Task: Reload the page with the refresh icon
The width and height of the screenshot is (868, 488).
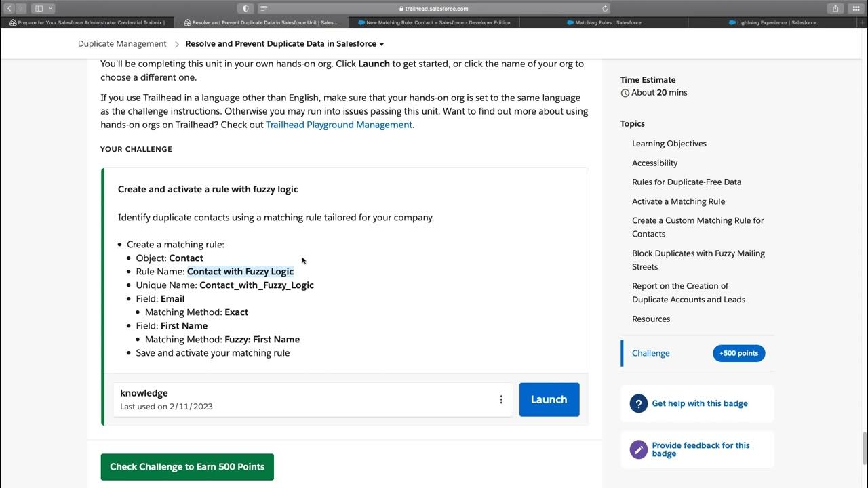Action: tap(605, 8)
